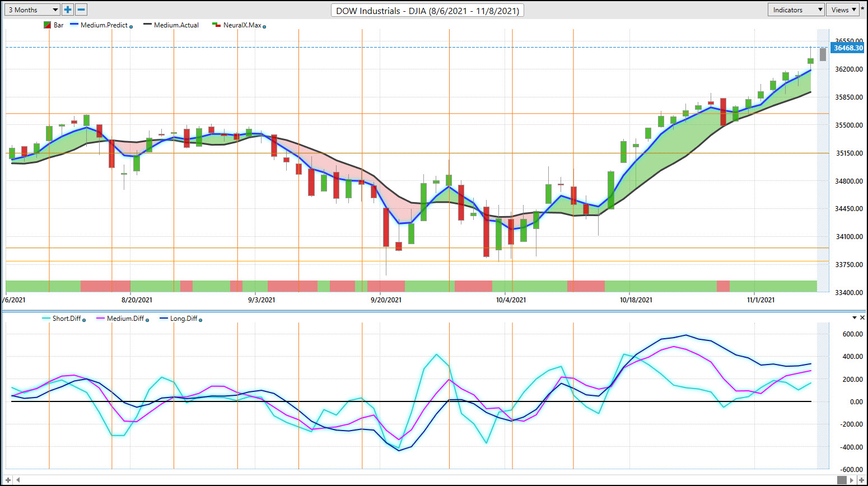
Task: Click the 34450.00 price axis label
Action: (849, 209)
